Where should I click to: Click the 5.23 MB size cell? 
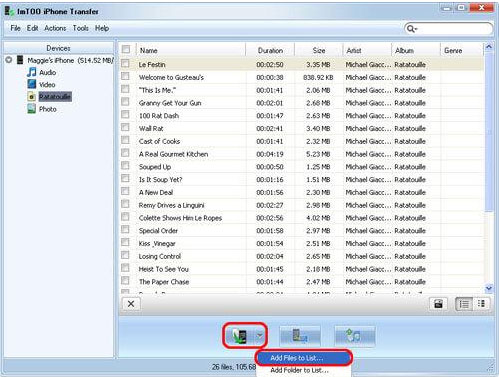pyautogui.click(x=318, y=154)
